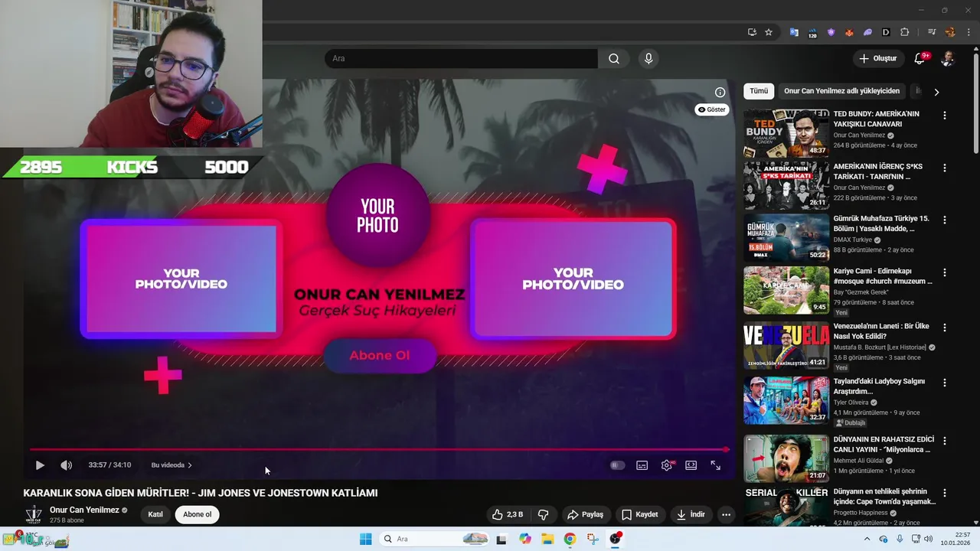Viewport: 980px width, 551px height.
Task: Select Onur Can Yenilmez adlı yükleyiciden chip
Action: pyautogui.click(x=841, y=91)
